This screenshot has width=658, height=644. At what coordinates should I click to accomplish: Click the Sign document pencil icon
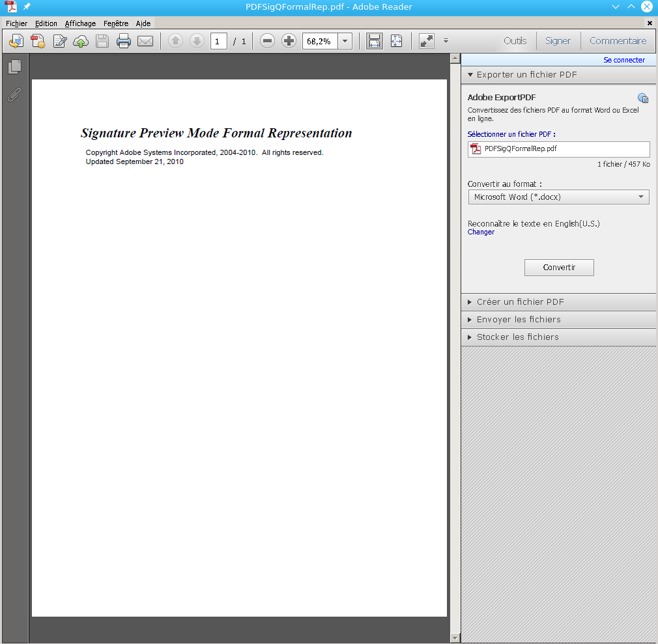pos(59,41)
